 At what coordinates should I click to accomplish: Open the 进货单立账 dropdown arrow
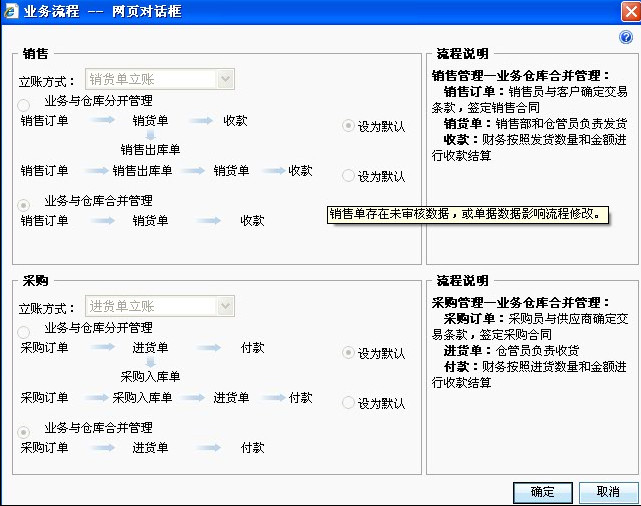(225, 306)
